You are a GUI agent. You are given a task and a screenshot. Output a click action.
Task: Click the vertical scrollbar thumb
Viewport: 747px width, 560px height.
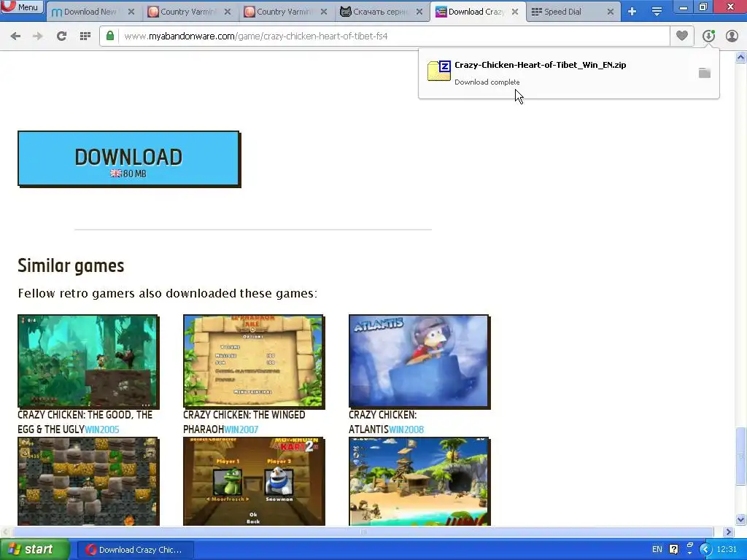(741, 456)
